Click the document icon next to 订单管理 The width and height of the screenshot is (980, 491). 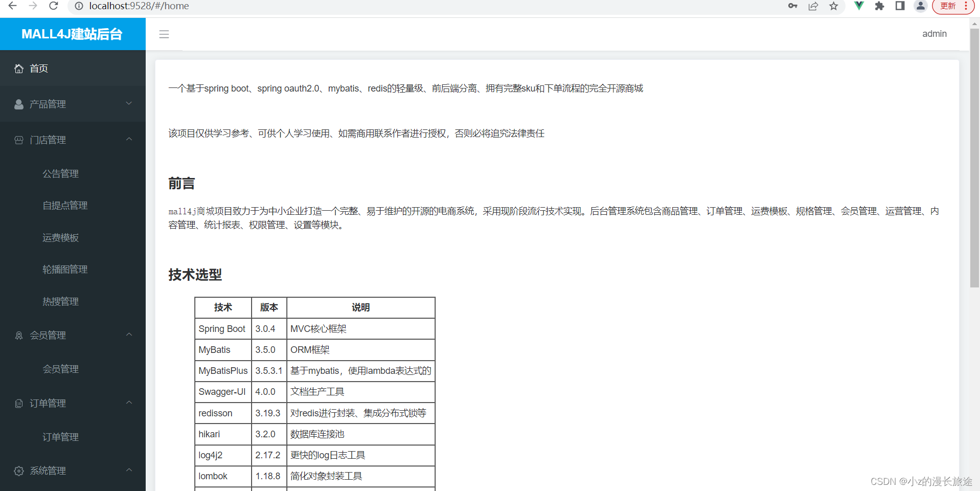[19, 403]
